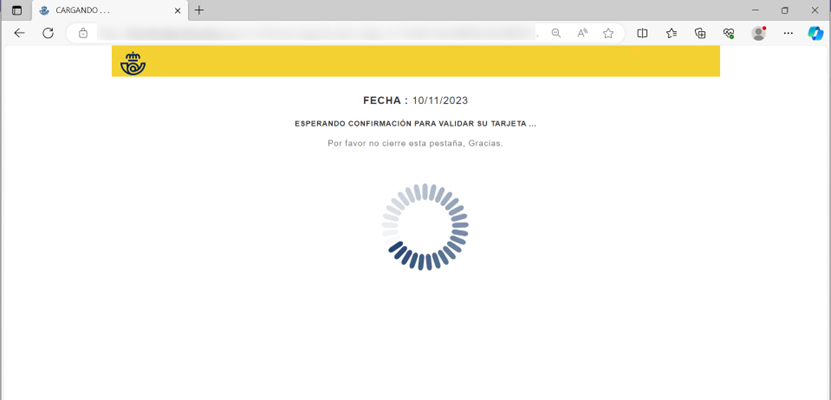Screen dimensions: 831x400
Task: Open split screen view icon
Action: (642, 33)
